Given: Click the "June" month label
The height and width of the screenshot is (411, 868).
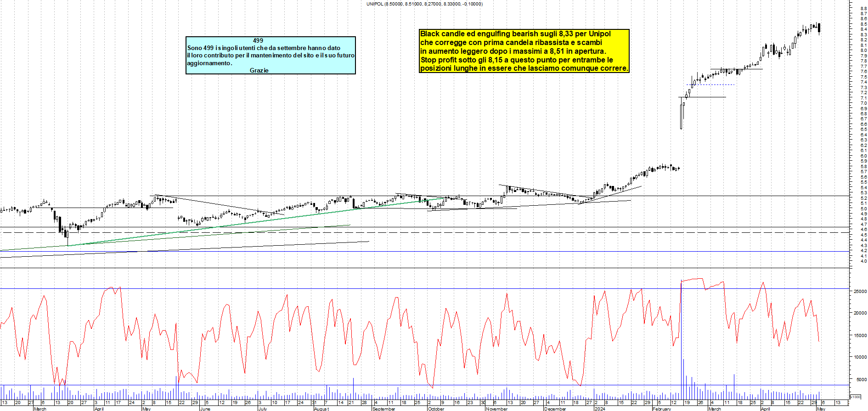Looking at the screenshot, I should pos(205,409).
